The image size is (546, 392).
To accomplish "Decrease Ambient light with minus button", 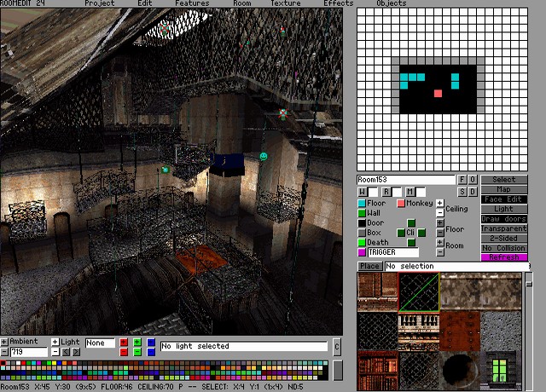I will pyautogui.click(x=4, y=351).
